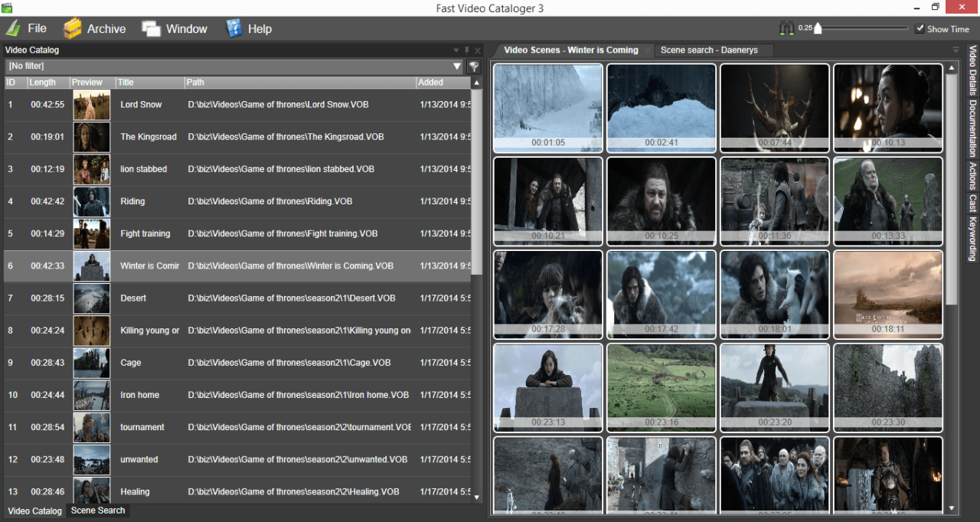980x522 pixels.
Task: Click the binoculars search icon
Action: (x=786, y=27)
